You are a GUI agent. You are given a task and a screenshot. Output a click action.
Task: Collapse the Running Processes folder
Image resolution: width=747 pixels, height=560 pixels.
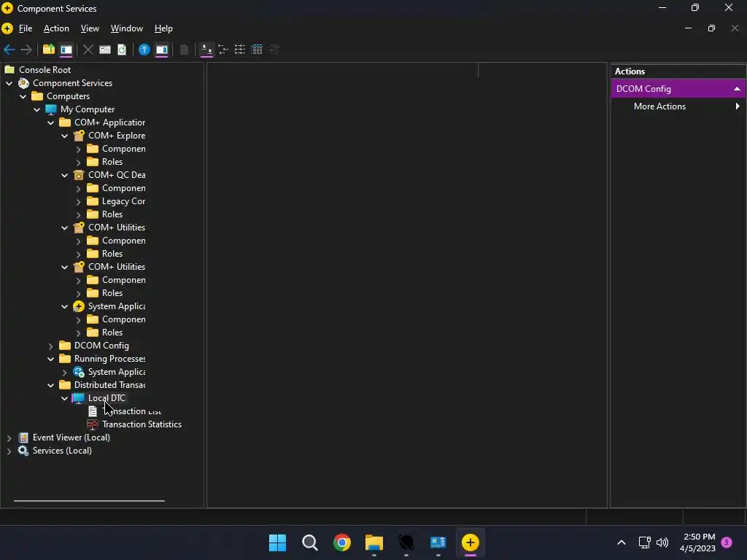click(50, 359)
